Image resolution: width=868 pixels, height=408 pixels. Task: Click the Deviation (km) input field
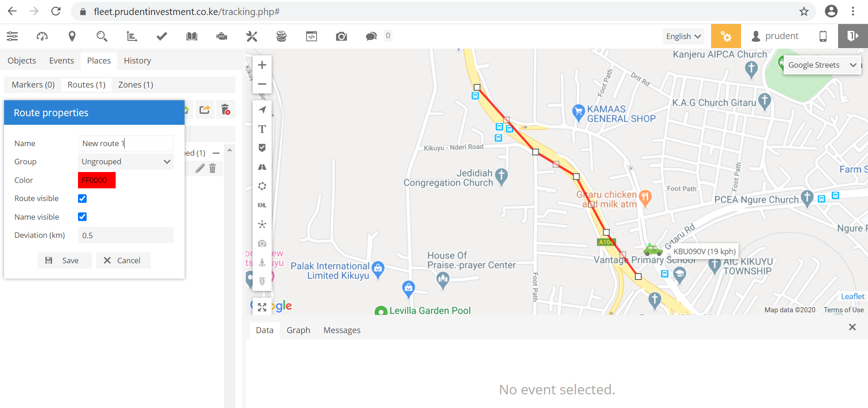pos(126,236)
